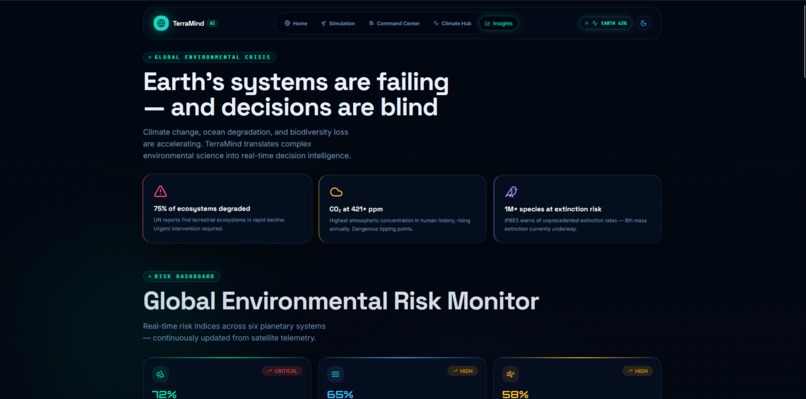Open the Climate Hub nav item
Image resolution: width=806 pixels, height=399 pixels.
click(x=452, y=24)
